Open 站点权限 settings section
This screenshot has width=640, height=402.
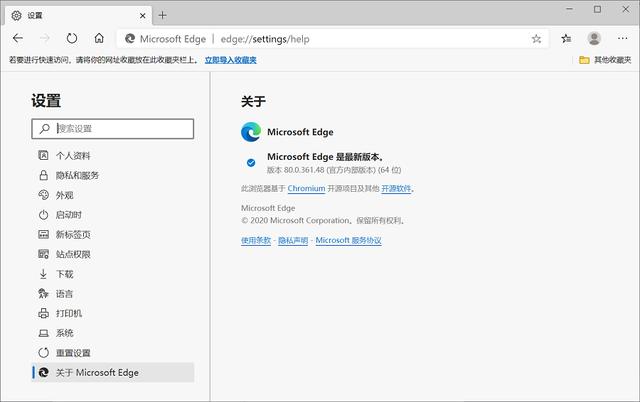[x=113, y=254]
